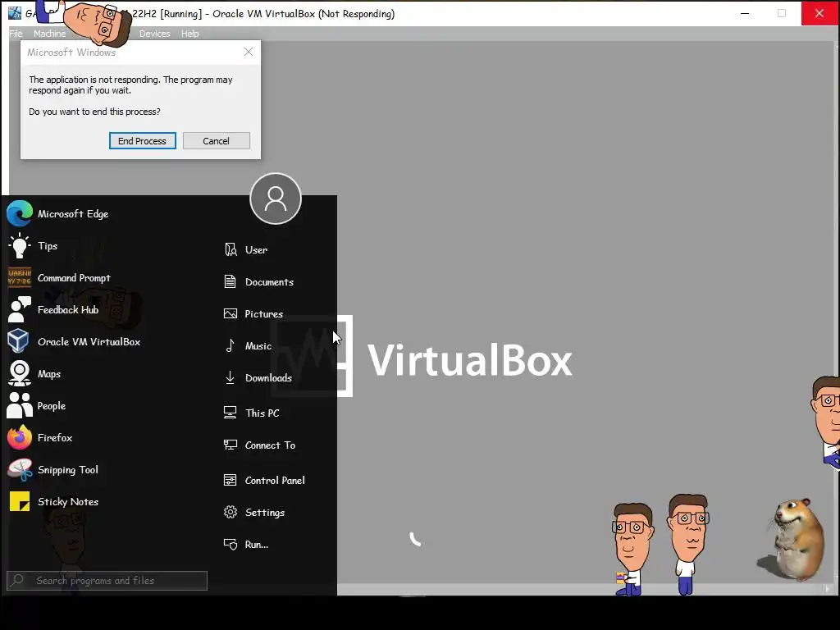The width and height of the screenshot is (840, 630).
Task: Select the Microsoft Edge label text
Action: 73,214
